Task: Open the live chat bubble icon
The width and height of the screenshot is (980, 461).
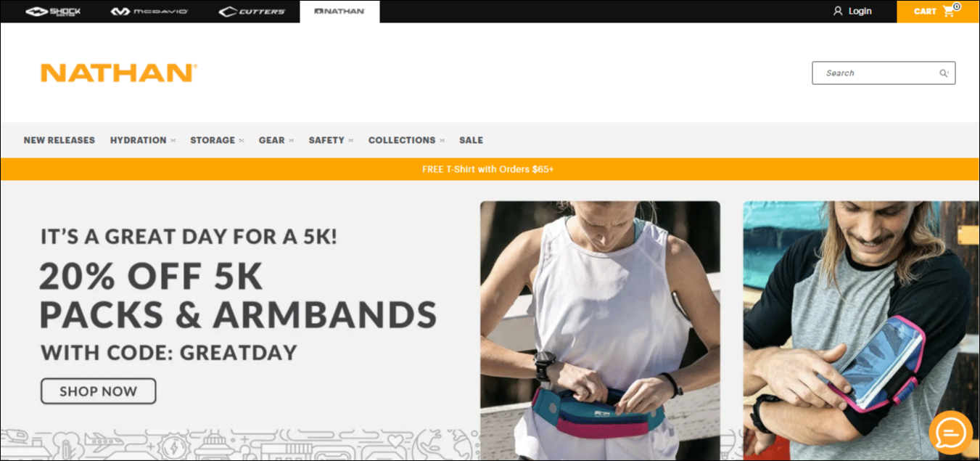Action: (x=951, y=433)
